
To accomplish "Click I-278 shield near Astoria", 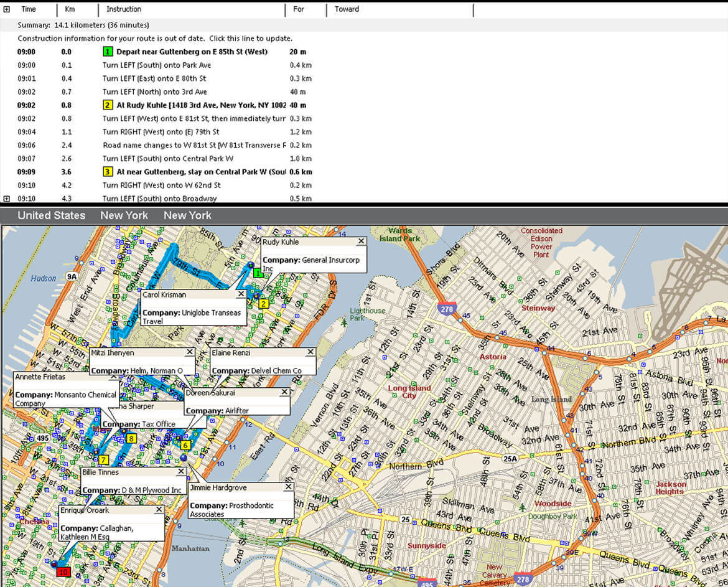I will point(447,308).
